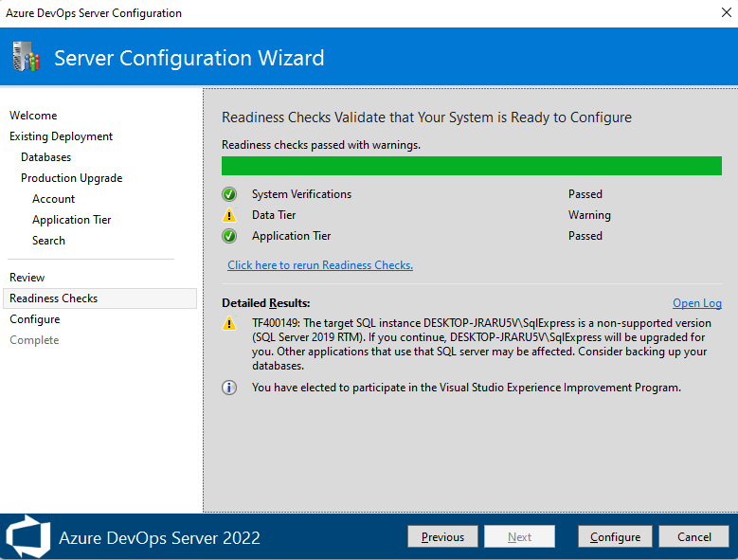Click the Previous button
The image size is (738, 560).
coord(442,536)
